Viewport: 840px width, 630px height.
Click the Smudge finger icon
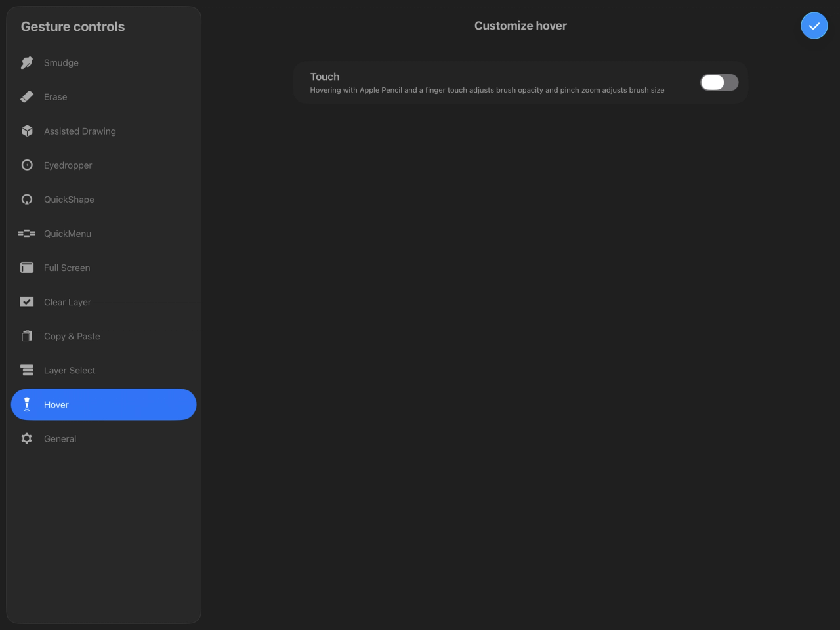tap(27, 62)
